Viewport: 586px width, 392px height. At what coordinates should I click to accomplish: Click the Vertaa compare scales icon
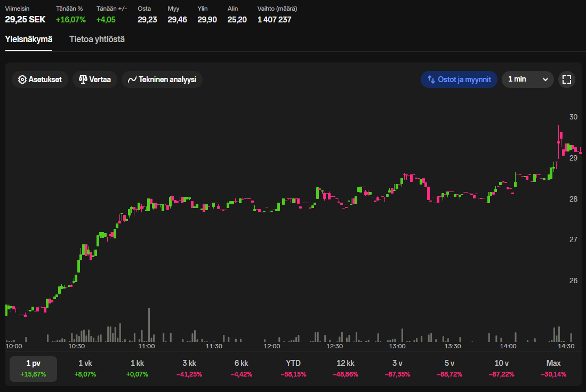[83, 79]
